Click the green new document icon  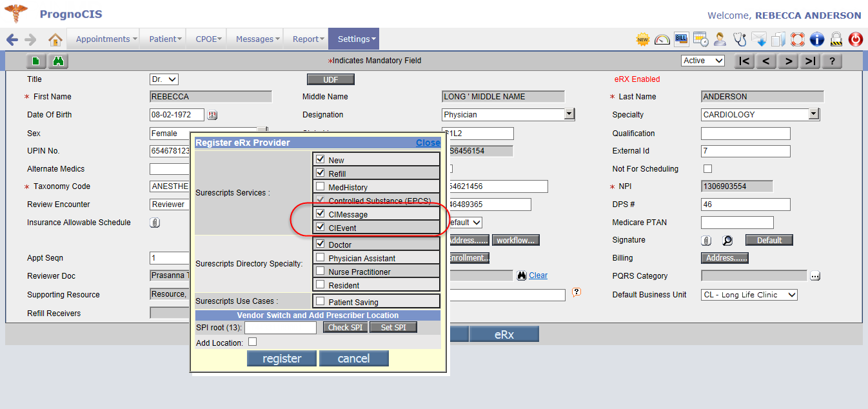coord(36,61)
